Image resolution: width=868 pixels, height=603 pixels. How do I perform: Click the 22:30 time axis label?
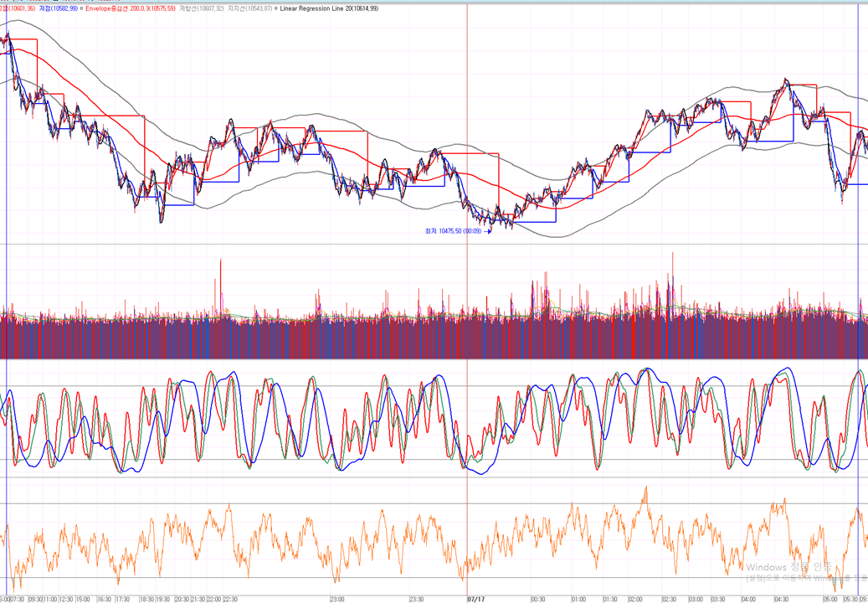(230, 599)
